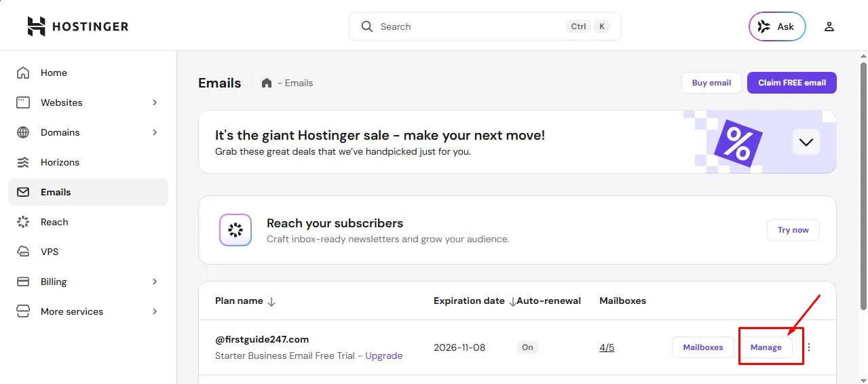Screen dimensions: 868x384
Task: Expand the Hostinger sale banner
Action: point(806,142)
